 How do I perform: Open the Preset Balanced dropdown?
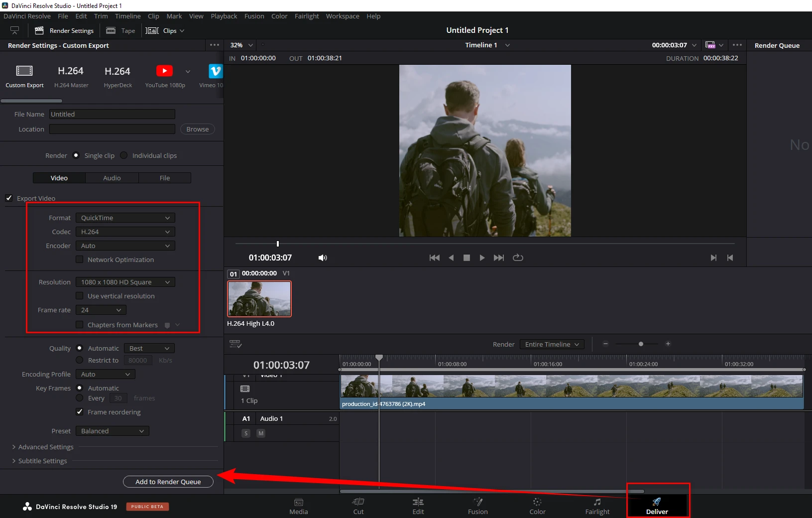tap(113, 431)
